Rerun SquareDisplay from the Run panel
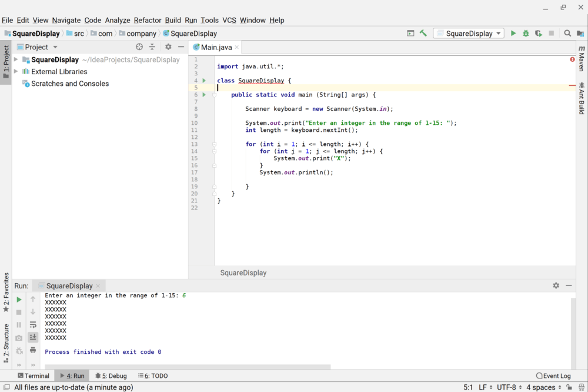The width and height of the screenshot is (588, 392). pos(19,300)
